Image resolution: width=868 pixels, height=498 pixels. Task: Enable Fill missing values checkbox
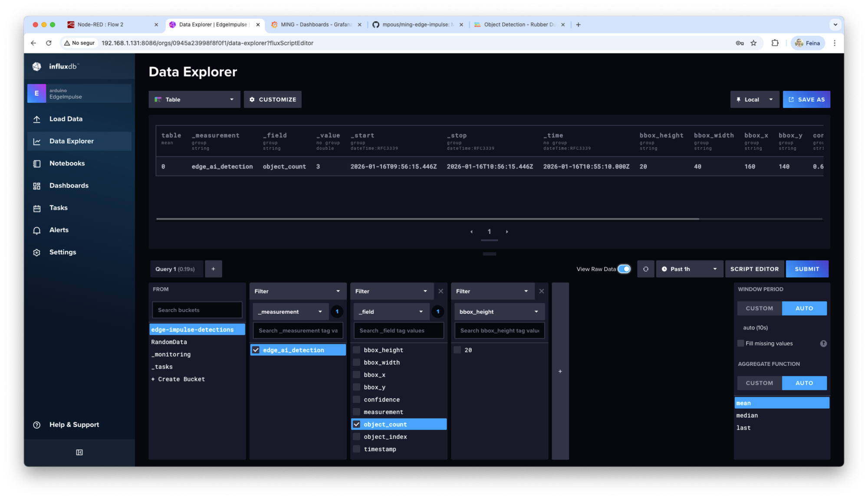coord(741,343)
